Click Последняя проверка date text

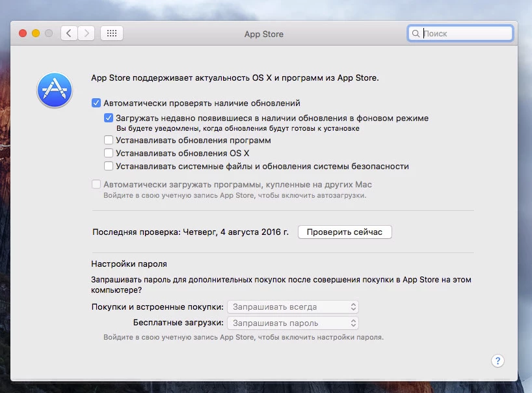tap(191, 232)
